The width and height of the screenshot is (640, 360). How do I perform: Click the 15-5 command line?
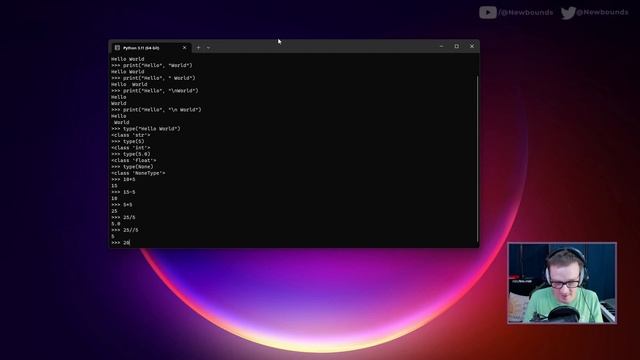pos(123,192)
